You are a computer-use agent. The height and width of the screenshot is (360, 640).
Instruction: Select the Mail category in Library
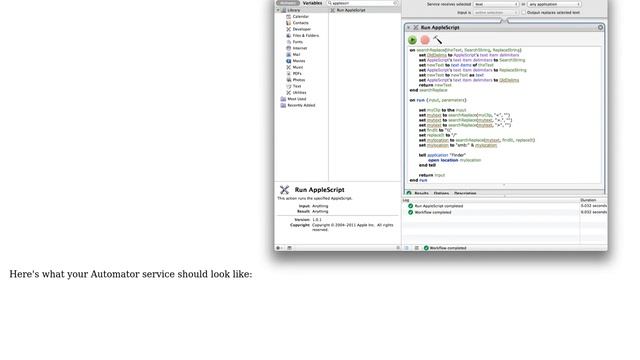pyautogui.click(x=296, y=55)
